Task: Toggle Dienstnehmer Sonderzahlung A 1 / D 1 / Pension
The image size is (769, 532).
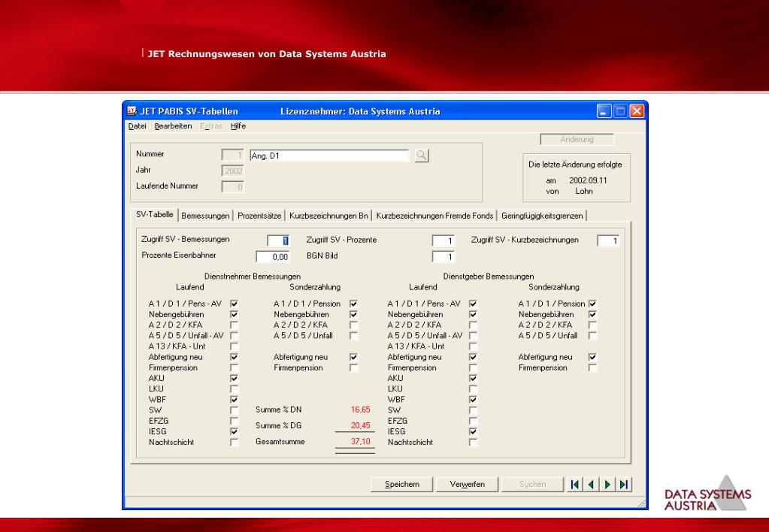Action: tap(353, 304)
